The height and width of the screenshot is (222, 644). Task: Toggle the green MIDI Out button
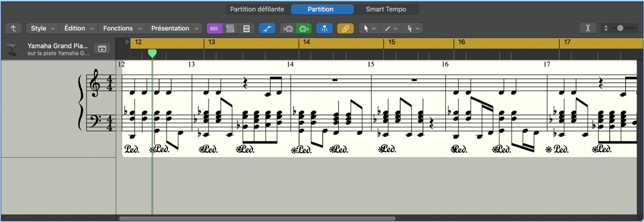tap(304, 29)
